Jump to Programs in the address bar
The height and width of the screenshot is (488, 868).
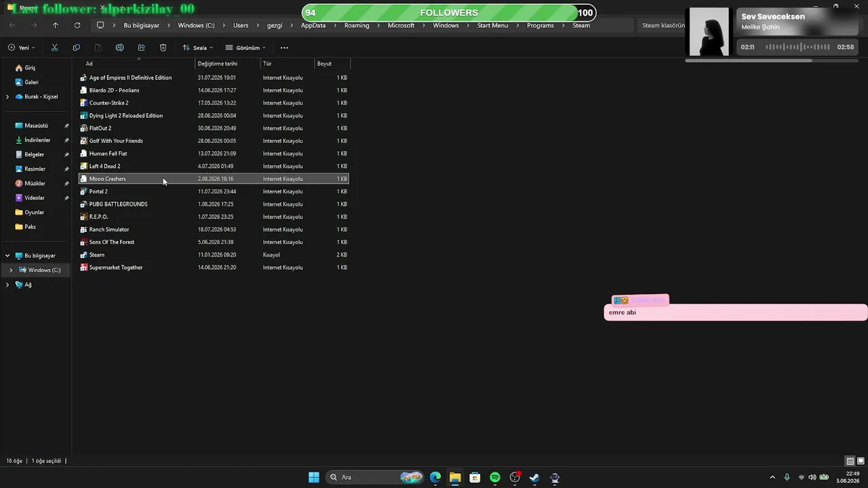[x=540, y=25]
